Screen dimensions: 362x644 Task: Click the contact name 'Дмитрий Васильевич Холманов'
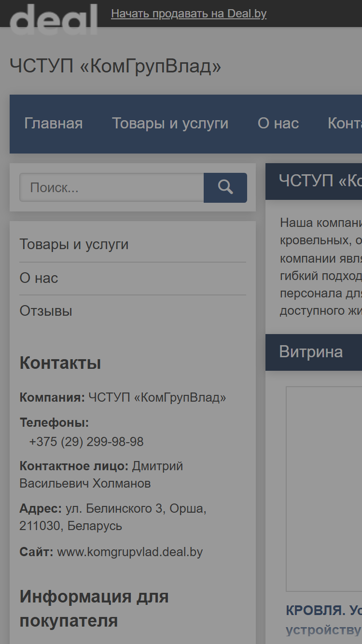pos(101,475)
